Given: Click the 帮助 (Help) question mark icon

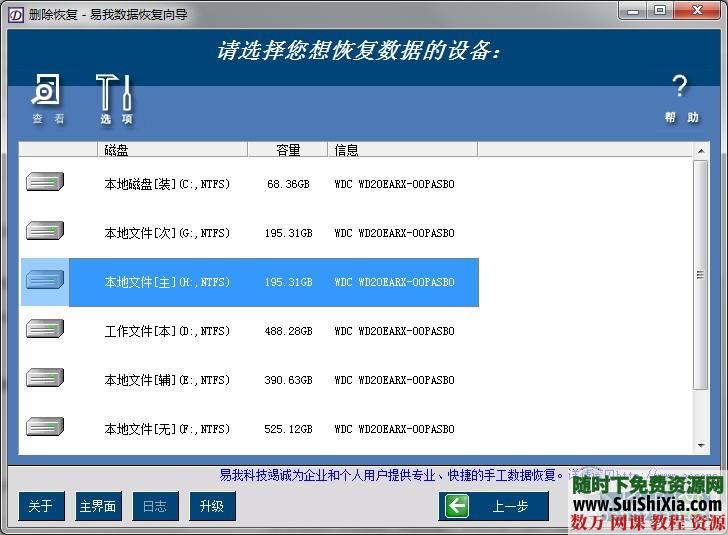Looking at the screenshot, I should [680, 88].
